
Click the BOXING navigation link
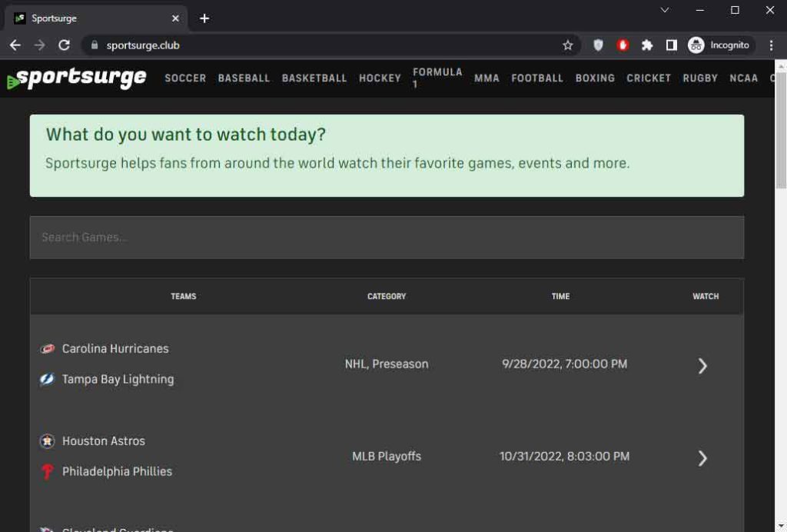point(595,78)
